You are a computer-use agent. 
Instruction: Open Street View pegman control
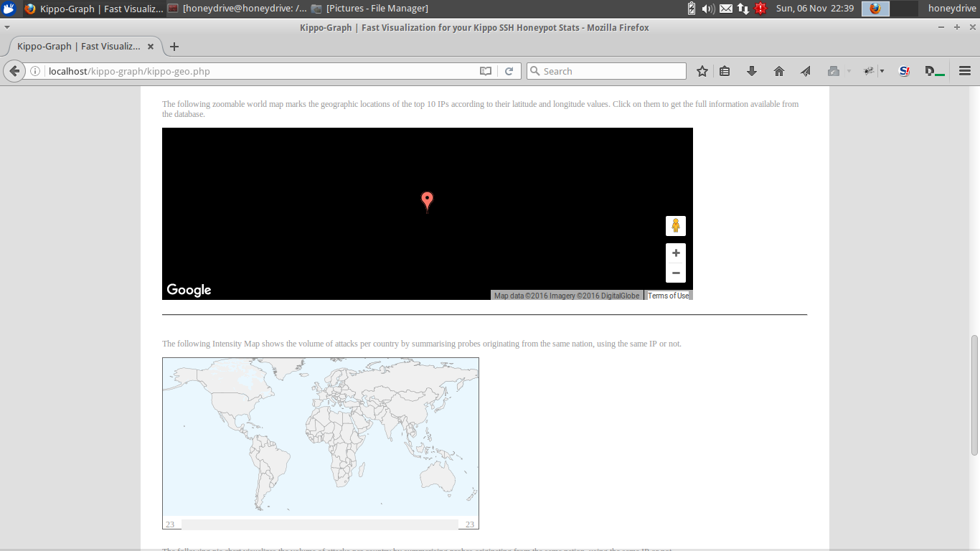tap(675, 226)
